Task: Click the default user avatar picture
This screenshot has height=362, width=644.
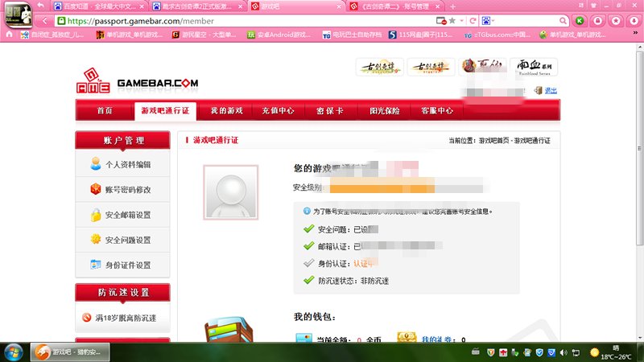Action: 231,192
